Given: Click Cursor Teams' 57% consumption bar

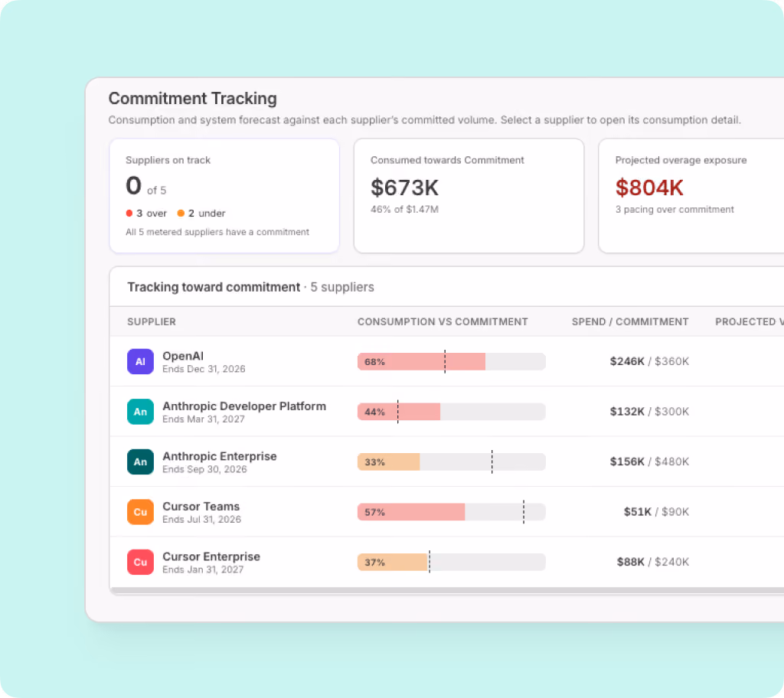Looking at the screenshot, I should click(x=452, y=512).
